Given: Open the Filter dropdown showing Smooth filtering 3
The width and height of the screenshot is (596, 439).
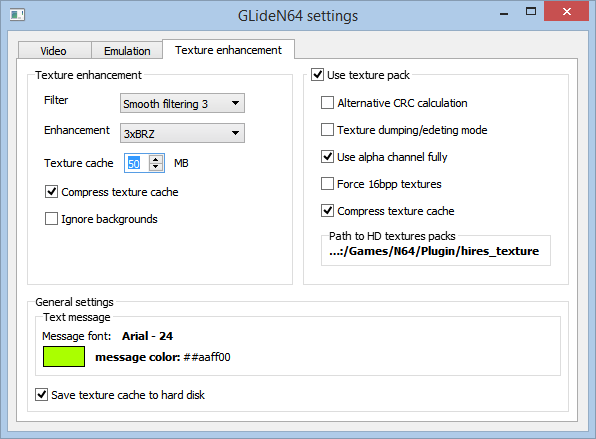Looking at the screenshot, I should pyautogui.click(x=182, y=103).
